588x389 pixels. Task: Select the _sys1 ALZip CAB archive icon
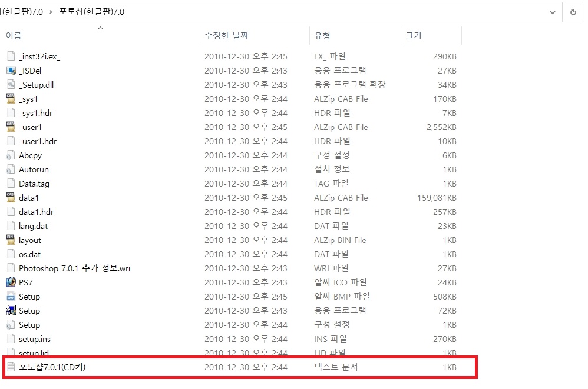click(x=11, y=98)
